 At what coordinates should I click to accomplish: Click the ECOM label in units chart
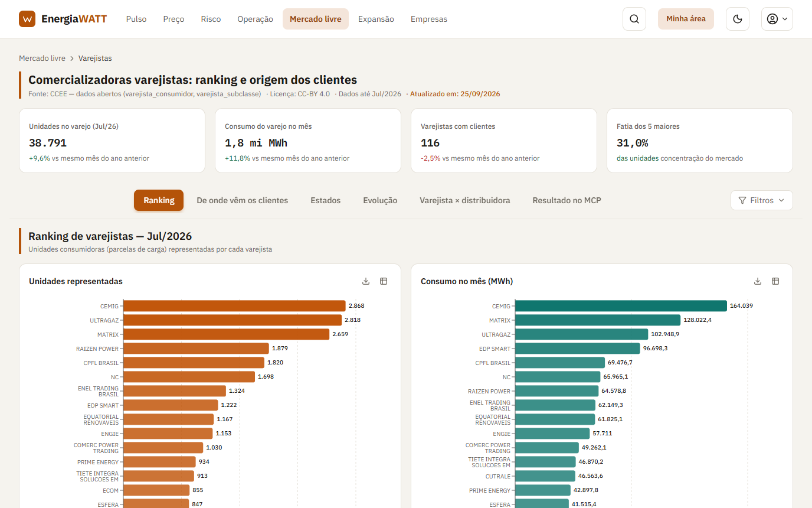pyautogui.click(x=110, y=490)
